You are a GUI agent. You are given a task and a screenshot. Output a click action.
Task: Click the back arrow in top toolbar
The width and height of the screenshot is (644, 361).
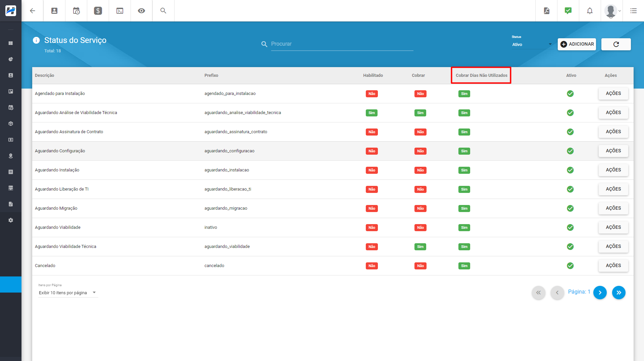(33, 11)
